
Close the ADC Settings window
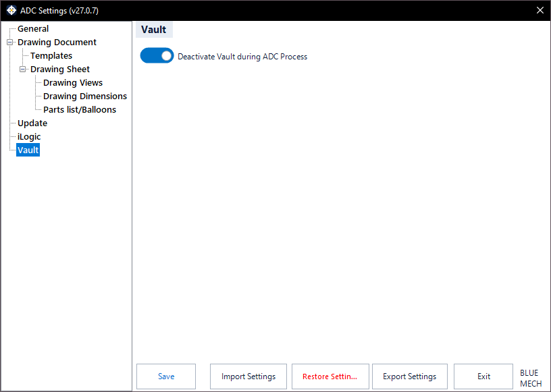540,10
